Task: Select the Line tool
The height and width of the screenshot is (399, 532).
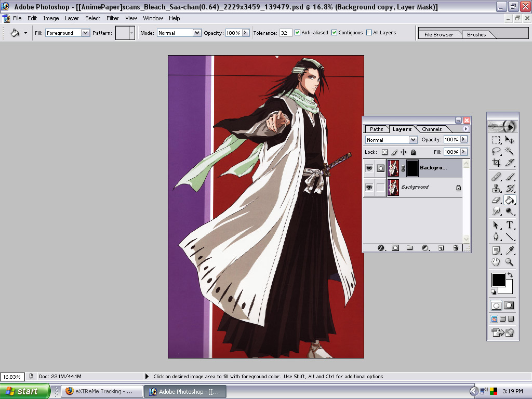Action: coord(509,236)
